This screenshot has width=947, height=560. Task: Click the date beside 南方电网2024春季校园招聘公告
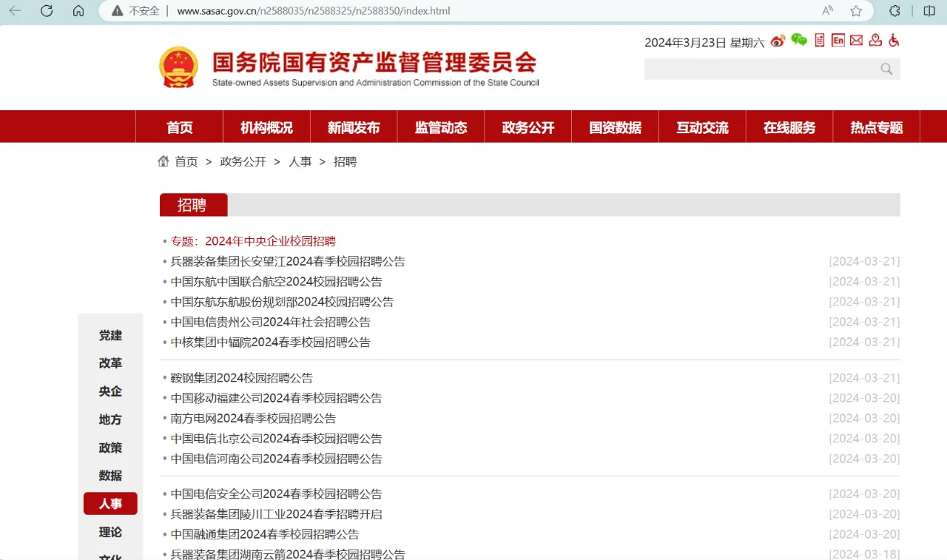click(x=864, y=418)
